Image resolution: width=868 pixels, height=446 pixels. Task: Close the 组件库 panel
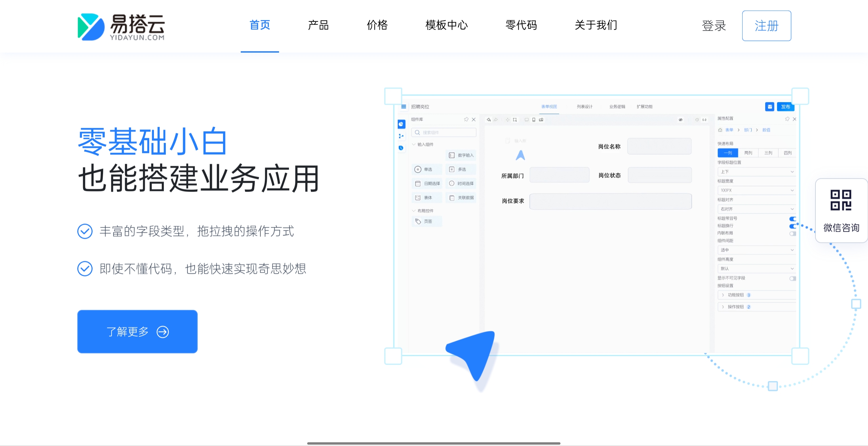pos(474,119)
